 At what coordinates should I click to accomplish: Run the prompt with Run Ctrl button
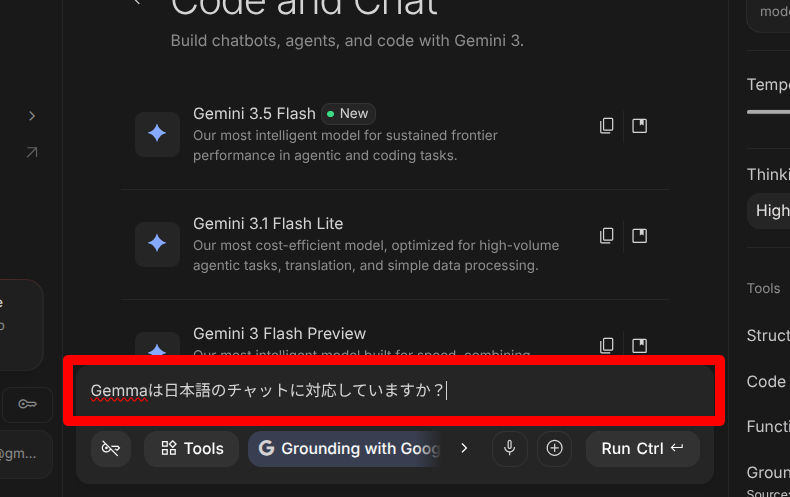(642, 448)
